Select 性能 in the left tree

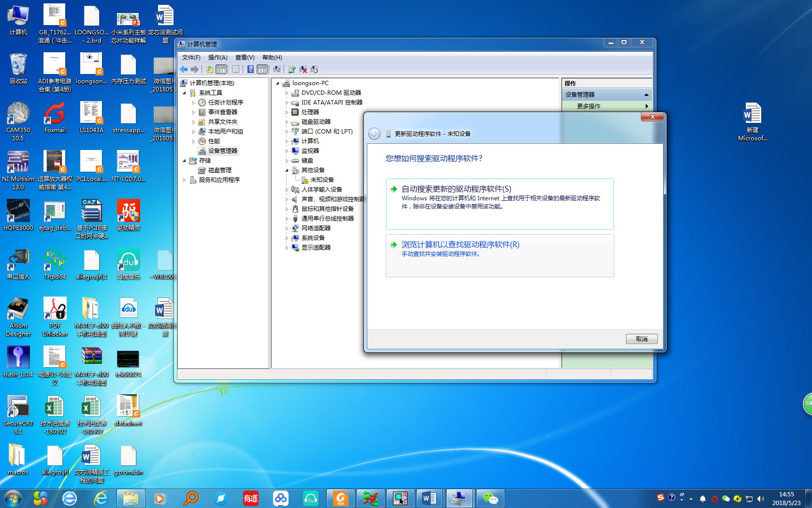[214, 141]
